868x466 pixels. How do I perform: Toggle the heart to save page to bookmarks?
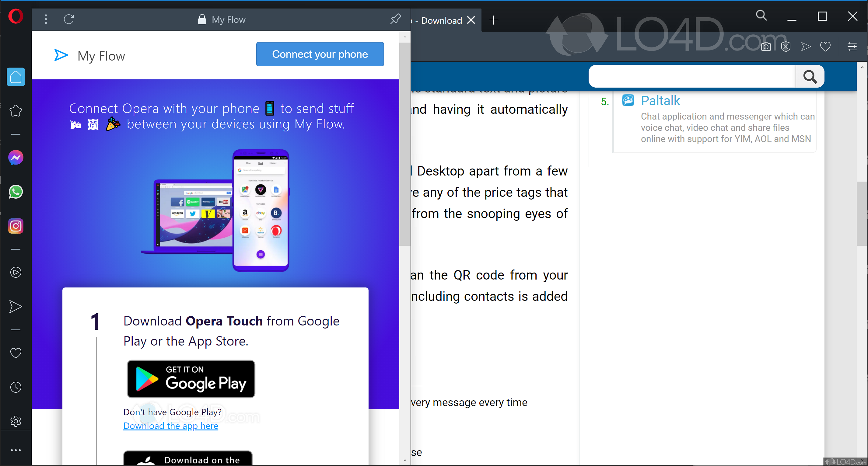pos(825,46)
